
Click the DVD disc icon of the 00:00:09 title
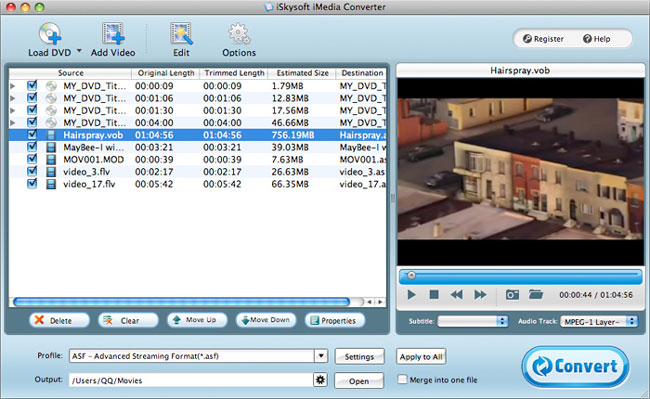[51, 86]
